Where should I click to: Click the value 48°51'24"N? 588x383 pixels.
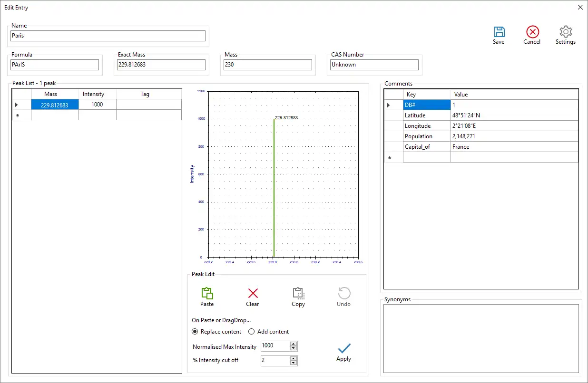(514, 115)
